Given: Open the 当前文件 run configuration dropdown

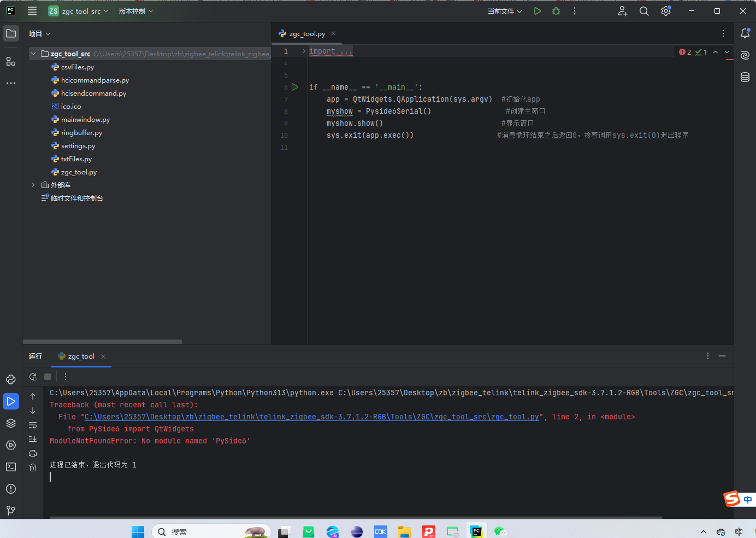Looking at the screenshot, I should coord(505,11).
